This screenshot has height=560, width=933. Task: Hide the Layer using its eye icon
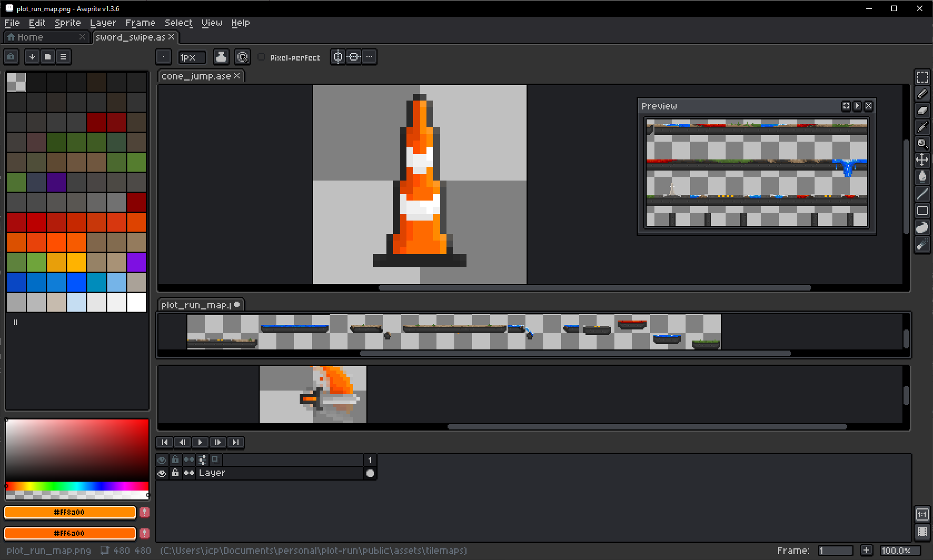[x=162, y=473]
